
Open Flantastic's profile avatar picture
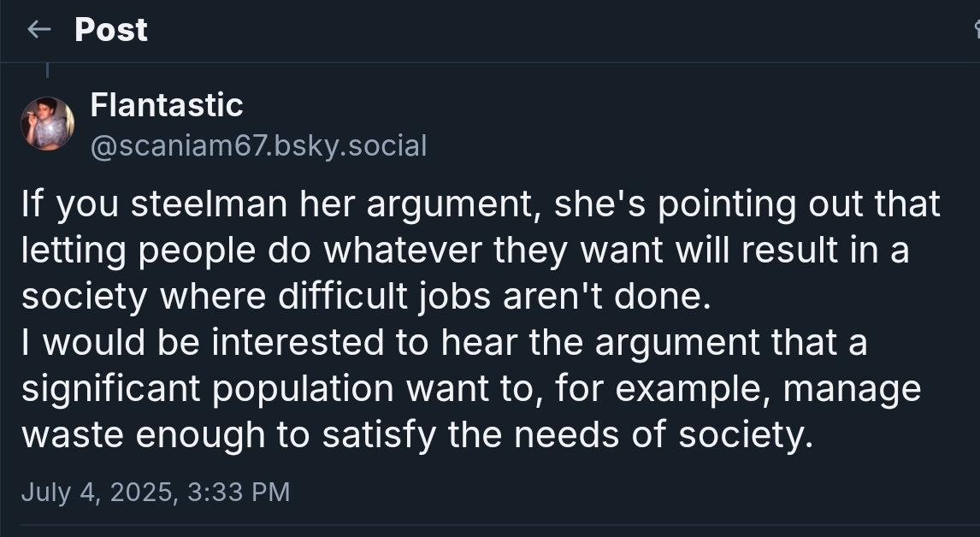tap(47, 124)
